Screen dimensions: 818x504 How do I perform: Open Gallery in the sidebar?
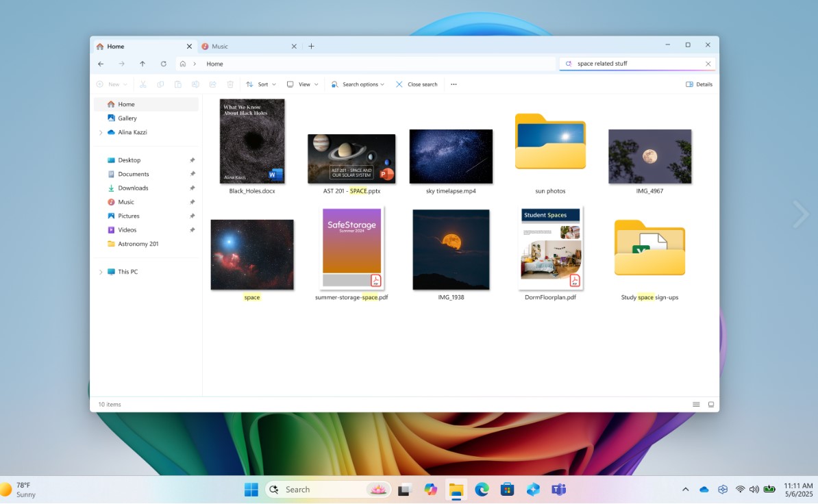[146, 118]
